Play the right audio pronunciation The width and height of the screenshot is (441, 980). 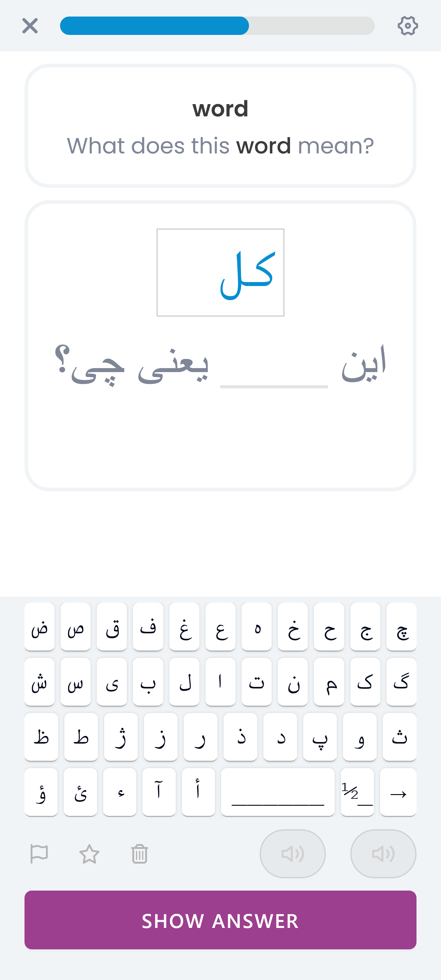click(383, 853)
